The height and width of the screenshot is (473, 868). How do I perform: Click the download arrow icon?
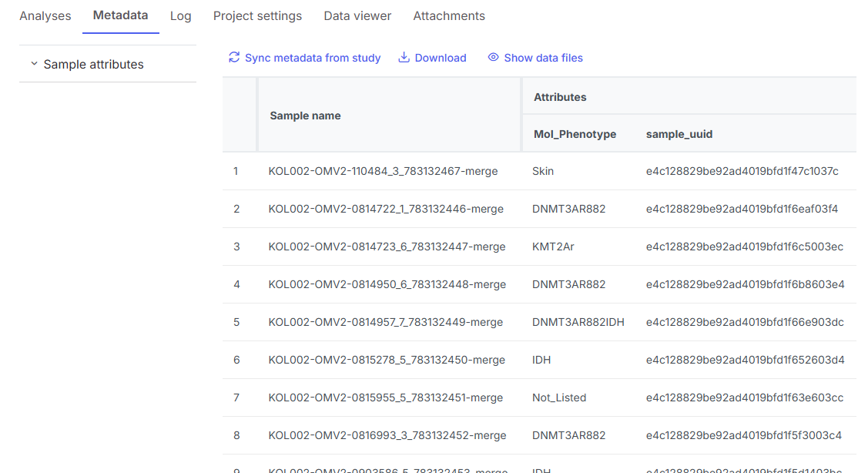coord(404,58)
